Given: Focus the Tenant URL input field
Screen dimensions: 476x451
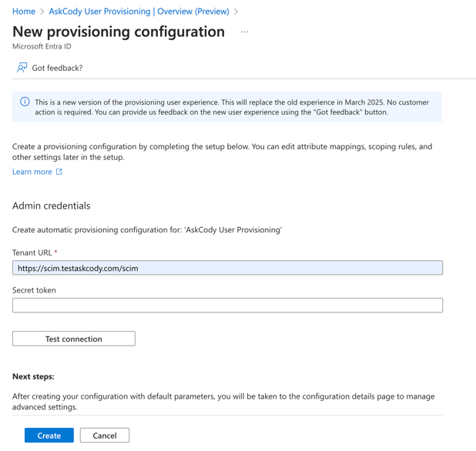Looking at the screenshot, I should 227,268.
